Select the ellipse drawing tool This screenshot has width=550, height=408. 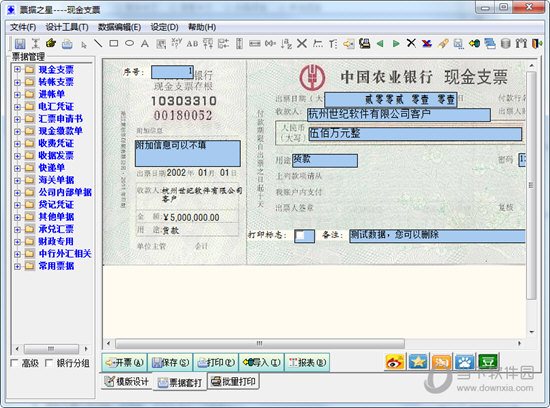129,44
